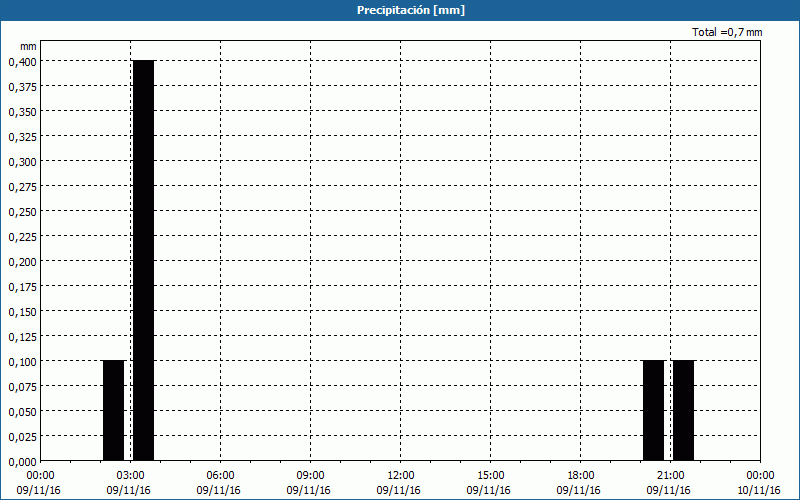Click the 0,200 y-axis label

pyautogui.click(x=22, y=262)
